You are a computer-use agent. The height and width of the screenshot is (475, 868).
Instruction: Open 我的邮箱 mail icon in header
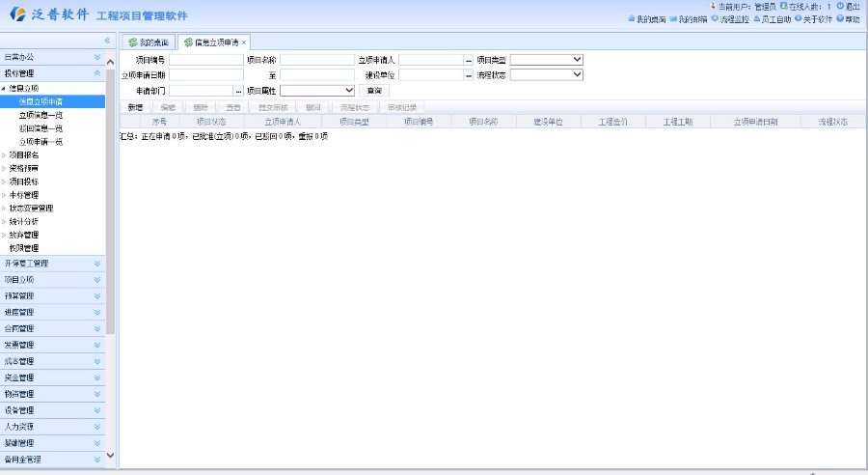point(673,19)
